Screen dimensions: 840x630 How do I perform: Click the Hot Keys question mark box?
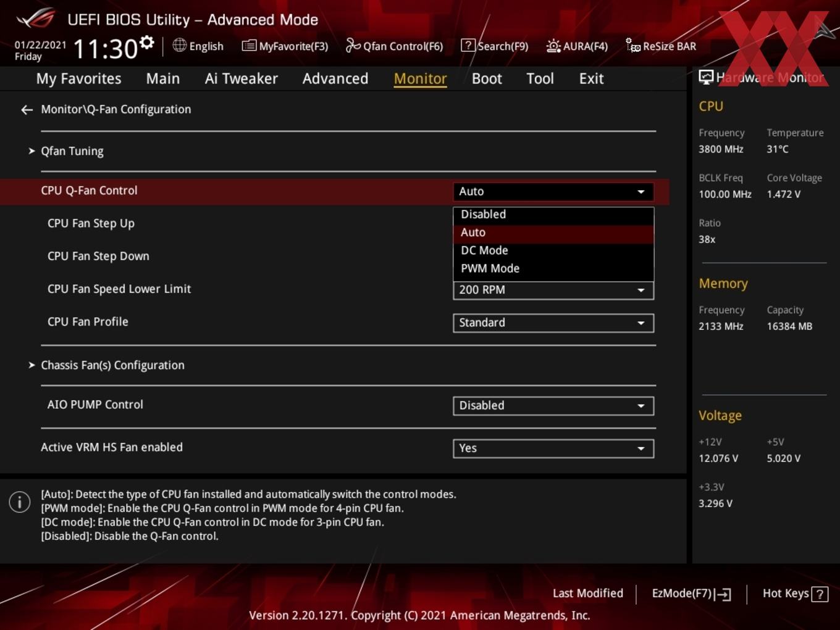tap(820, 594)
